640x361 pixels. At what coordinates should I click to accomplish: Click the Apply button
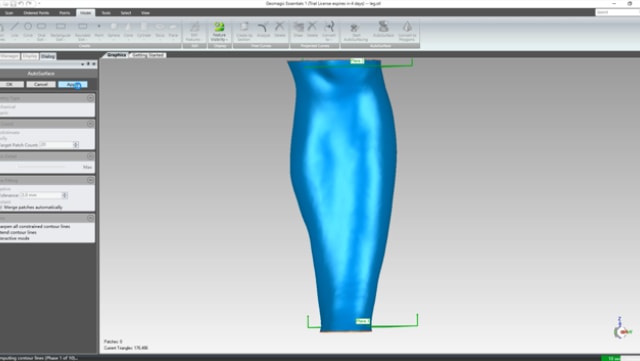(x=73, y=84)
